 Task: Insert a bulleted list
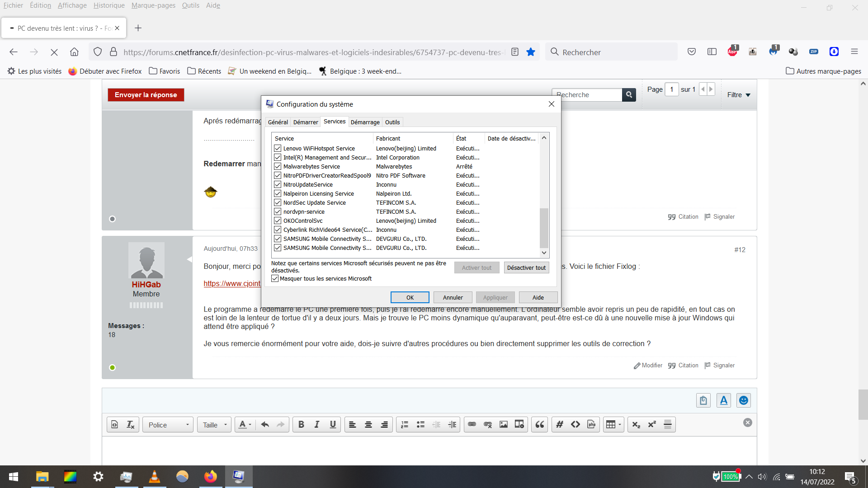pos(420,425)
